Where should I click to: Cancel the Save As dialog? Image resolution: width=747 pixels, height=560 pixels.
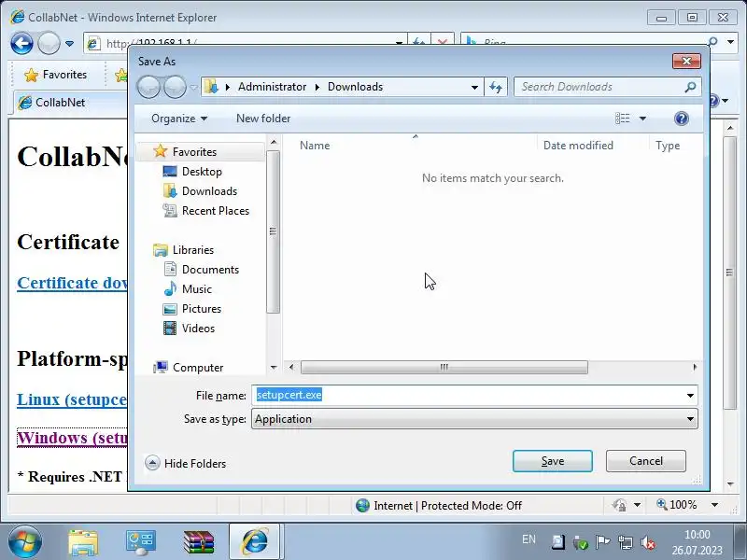click(645, 461)
